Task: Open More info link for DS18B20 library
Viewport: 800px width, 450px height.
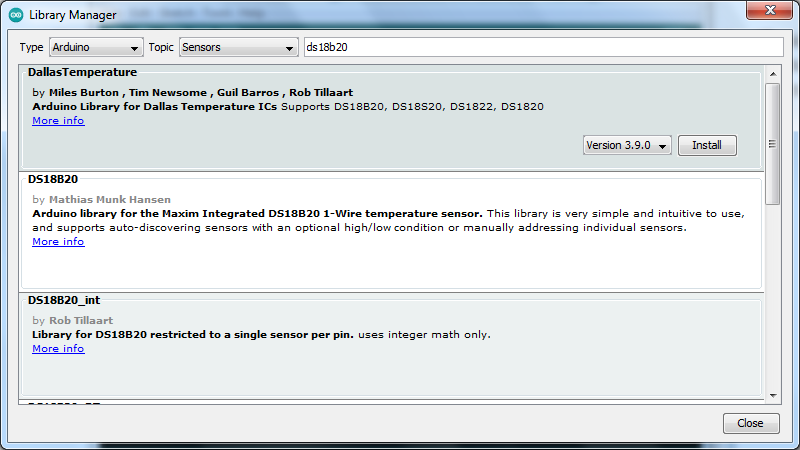Action: click(x=58, y=242)
